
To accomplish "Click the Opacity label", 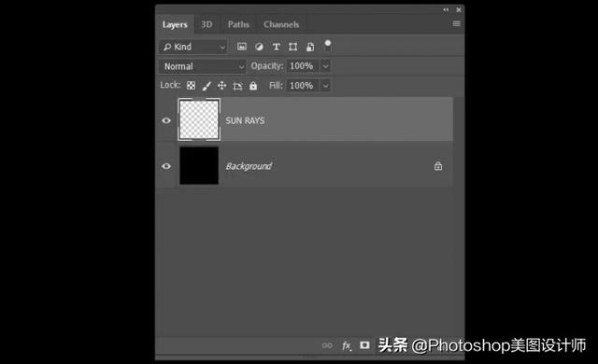I will pos(267,66).
